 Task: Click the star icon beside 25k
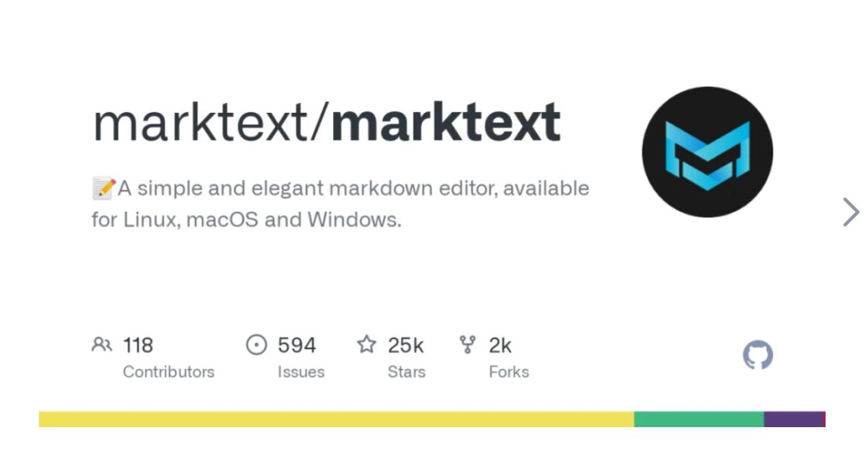coord(367,344)
